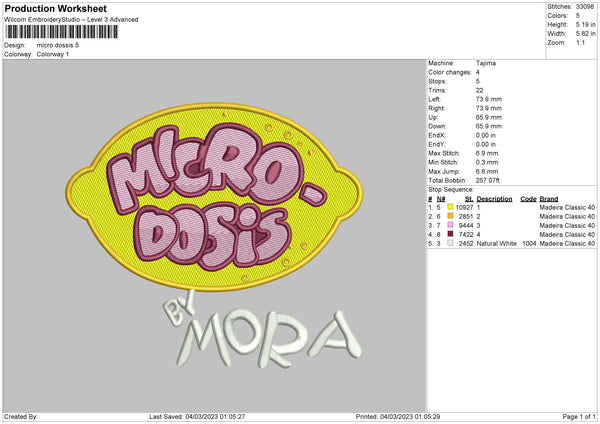Click the 'Colorway 1' value

[53, 54]
